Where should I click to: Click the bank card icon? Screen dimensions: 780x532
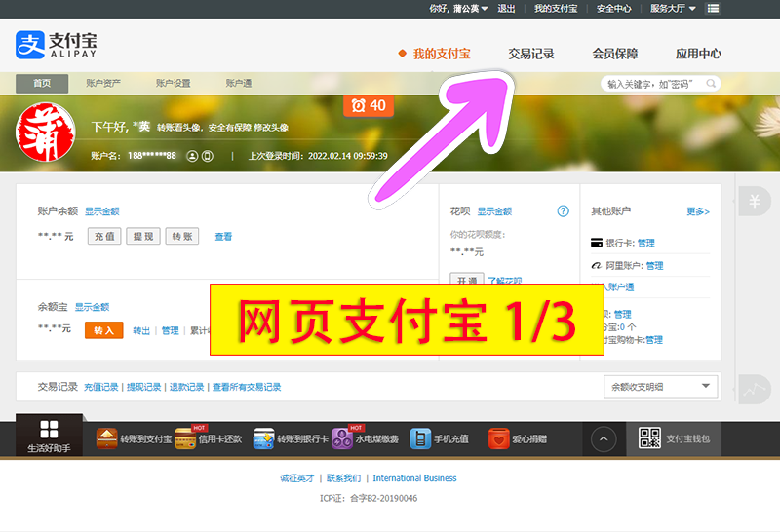click(x=596, y=243)
